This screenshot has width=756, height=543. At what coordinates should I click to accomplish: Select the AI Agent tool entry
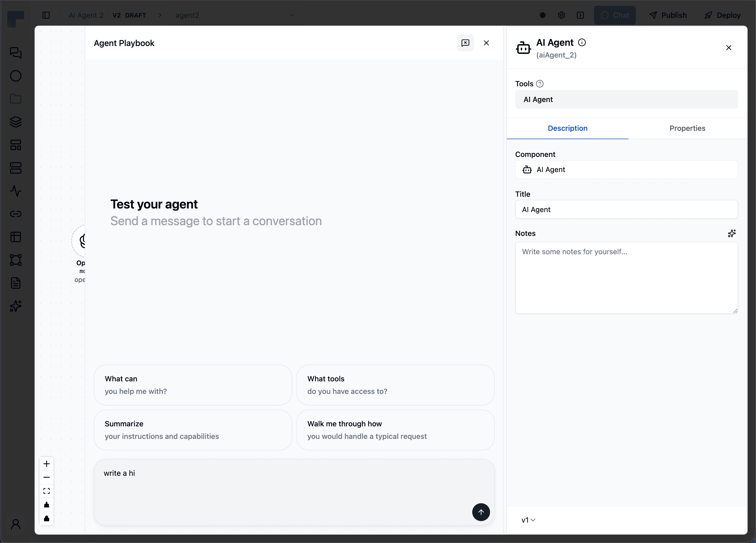(x=626, y=100)
